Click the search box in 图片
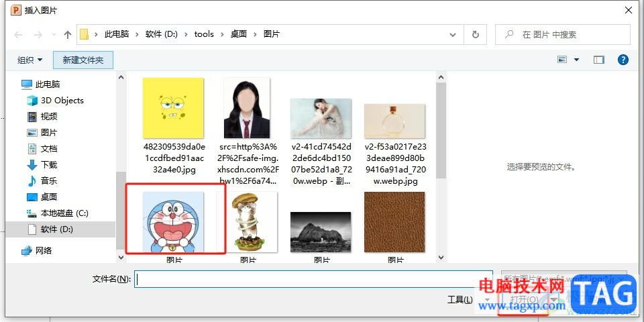644x322 pixels. 562,34
